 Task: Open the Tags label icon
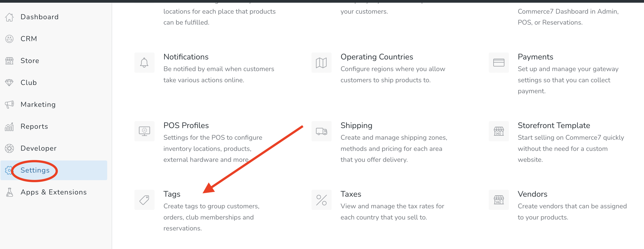(144, 200)
